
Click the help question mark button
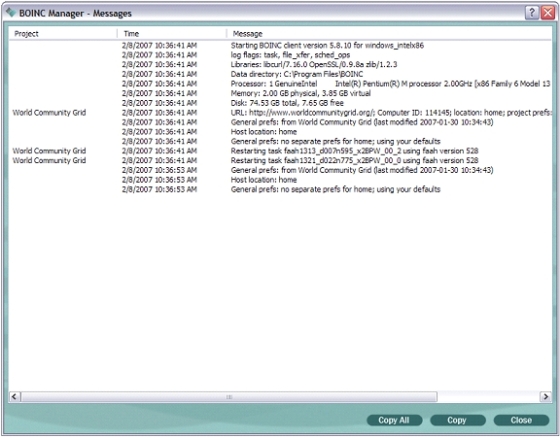click(531, 13)
